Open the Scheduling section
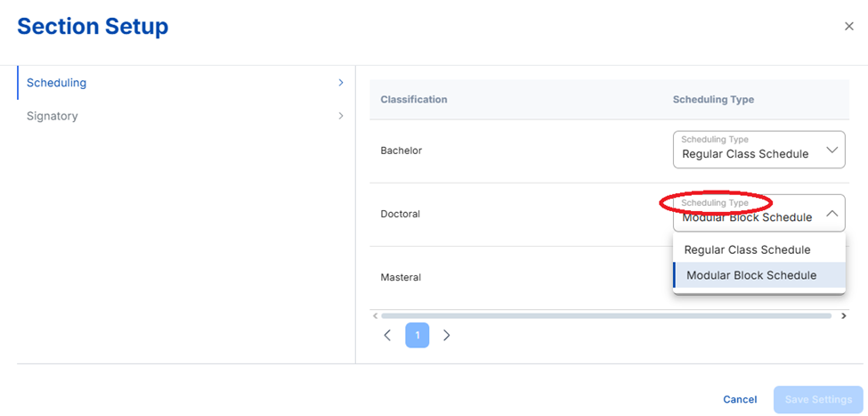868x416 pixels. click(x=57, y=83)
